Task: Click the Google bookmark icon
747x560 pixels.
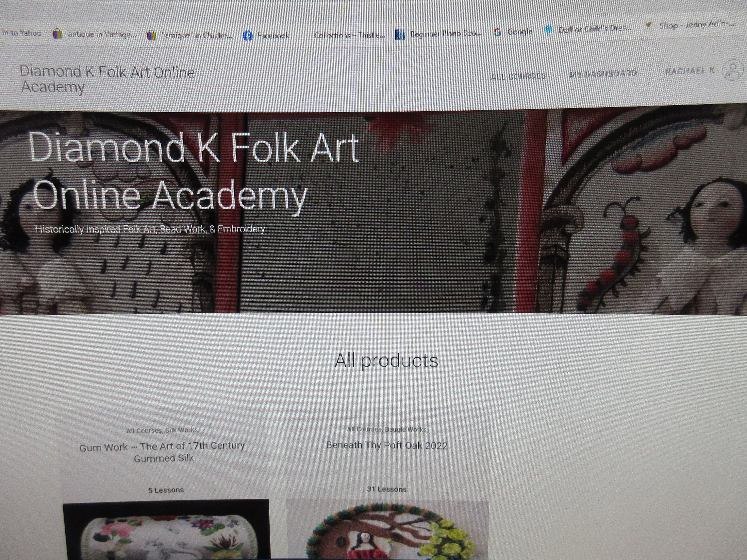Action: pyautogui.click(x=497, y=32)
